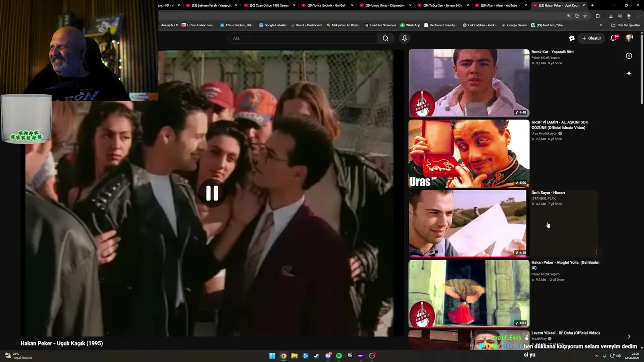Start voice search with the microphone icon
644x362 pixels.
pos(404,38)
